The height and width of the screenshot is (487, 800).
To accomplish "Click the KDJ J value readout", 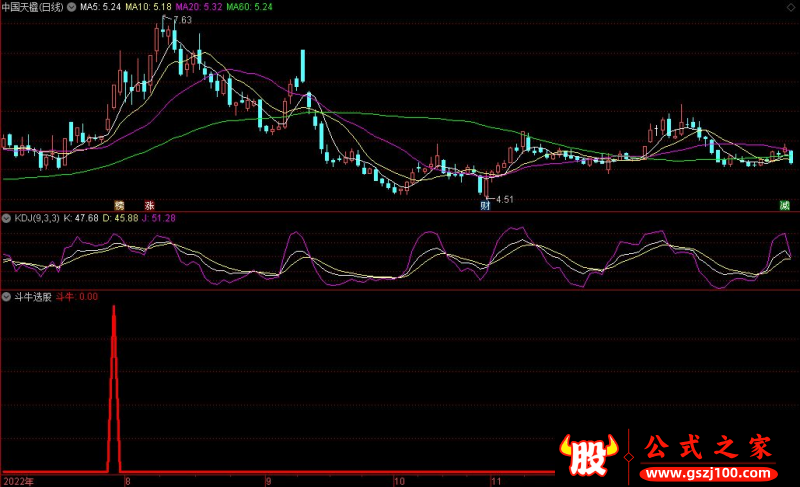I will point(160,217).
